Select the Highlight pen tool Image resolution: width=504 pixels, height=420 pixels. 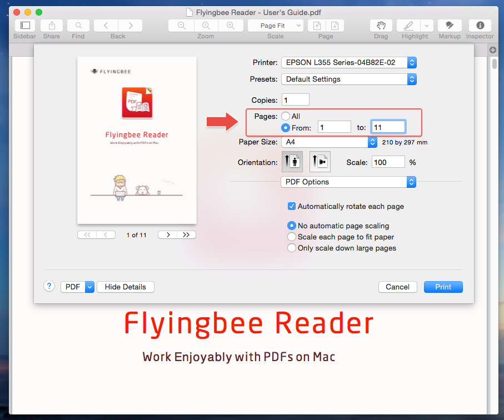click(408, 26)
